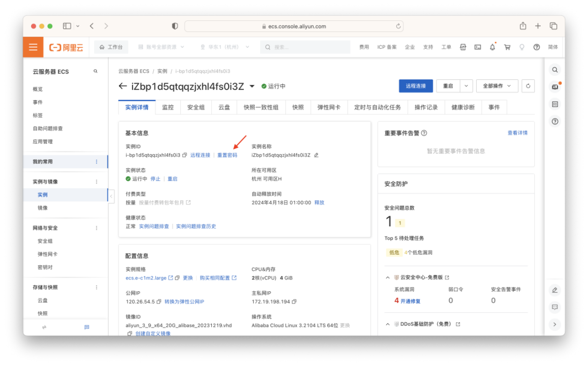
Task: Click the lightbulb tips icon
Action: tap(521, 47)
